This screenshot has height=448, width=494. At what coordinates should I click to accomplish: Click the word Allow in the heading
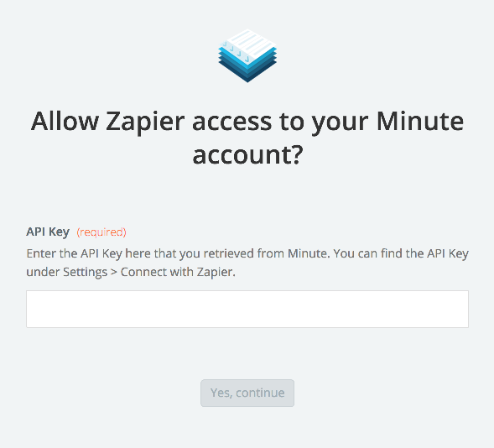[65, 122]
